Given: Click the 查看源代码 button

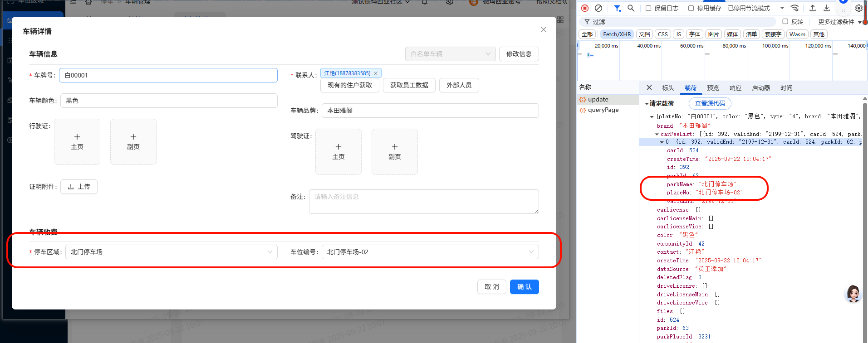Looking at the screenshot, I should [x=710, y=104].
